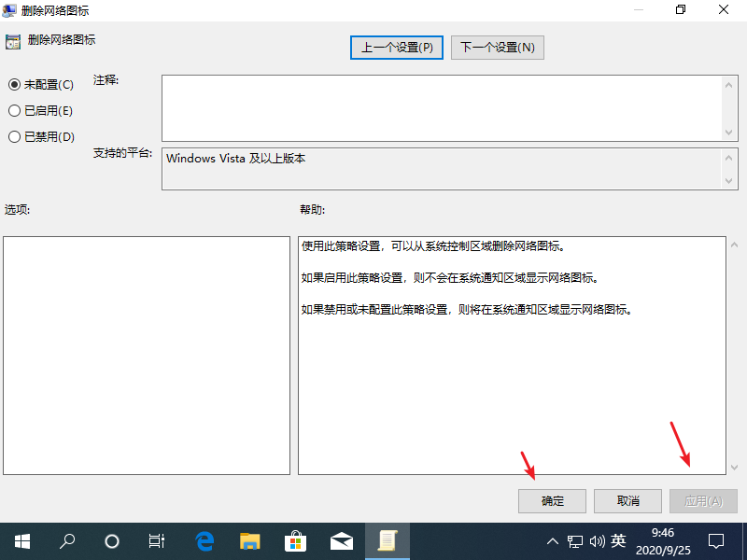Open the volume control speaker icon
747x560 pixels.
[x=598, y=541]
